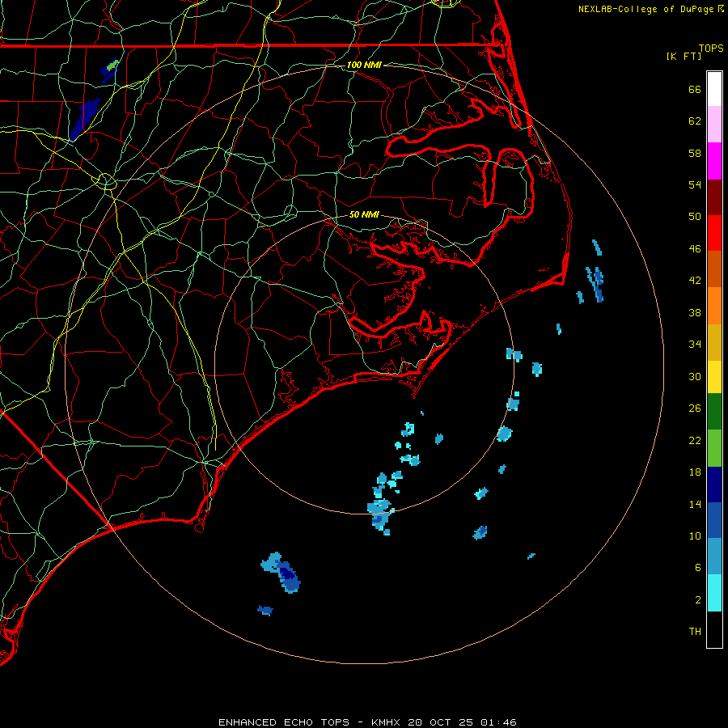Image resolution: width=728 pixels, height=728 pixels.
Task: Pick the dark red (maroon) legend swatch
Action: pyautogui.click(x=714, y=197)
